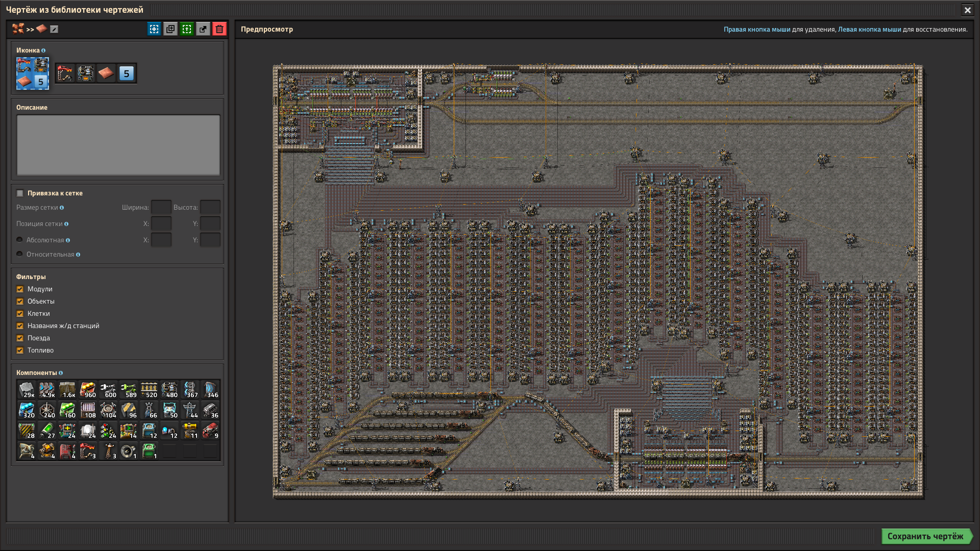Screen dimensions: 980x551
Task: Click the hazard concrete component showing 96
Action: pyautogui.click(x=129, y=410)
